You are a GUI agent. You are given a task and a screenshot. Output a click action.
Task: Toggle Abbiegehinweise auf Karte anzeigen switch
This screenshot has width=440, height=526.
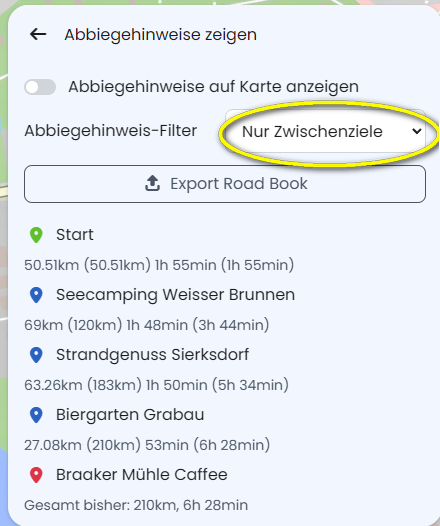[x=40, y=87]
